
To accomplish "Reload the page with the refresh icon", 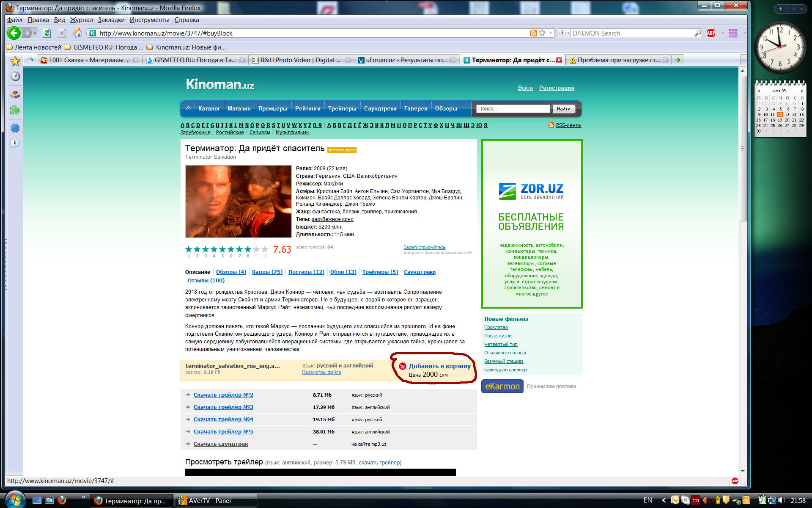I will (47, 33).
